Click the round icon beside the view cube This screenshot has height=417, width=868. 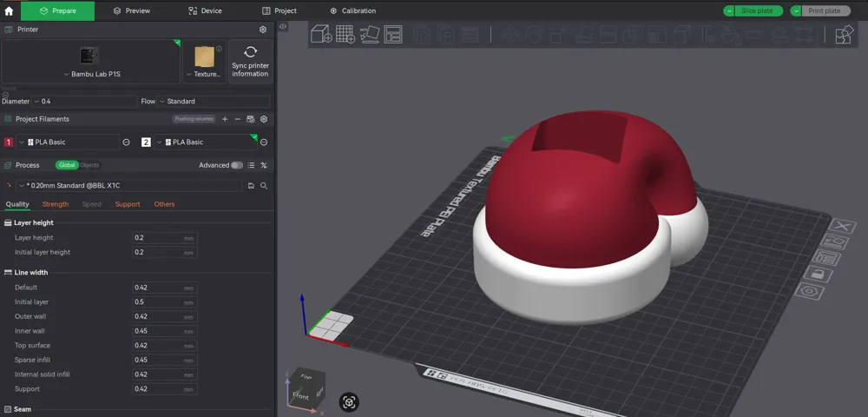[x=349, y=402]
